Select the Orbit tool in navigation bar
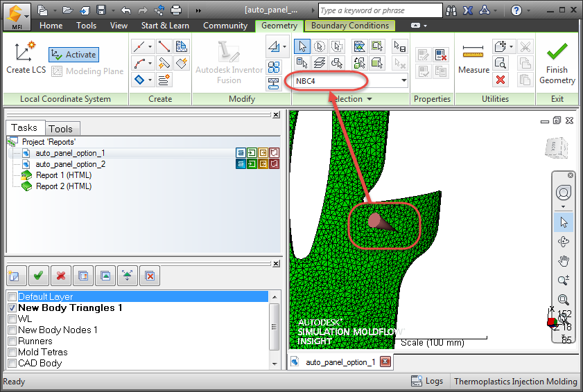This screenshot has height=392, width=583. [x=564, y=242]
